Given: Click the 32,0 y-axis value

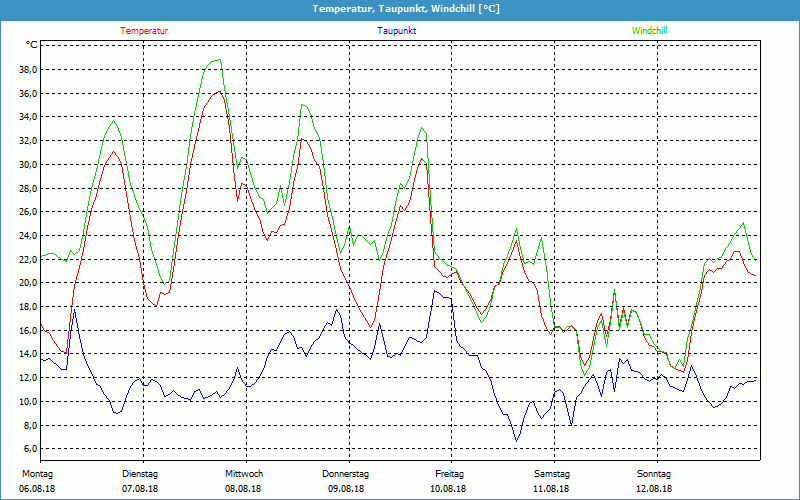Looking at the screenshot, I should coord(28,141).
